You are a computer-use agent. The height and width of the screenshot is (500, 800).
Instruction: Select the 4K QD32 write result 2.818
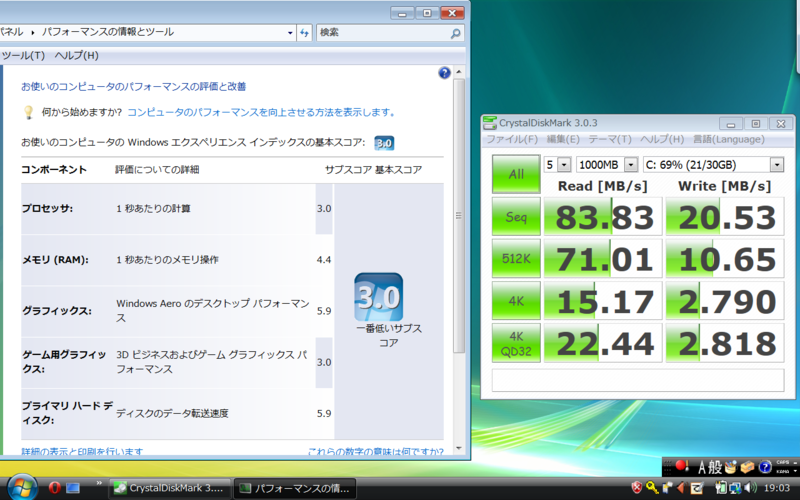(725, 343)
